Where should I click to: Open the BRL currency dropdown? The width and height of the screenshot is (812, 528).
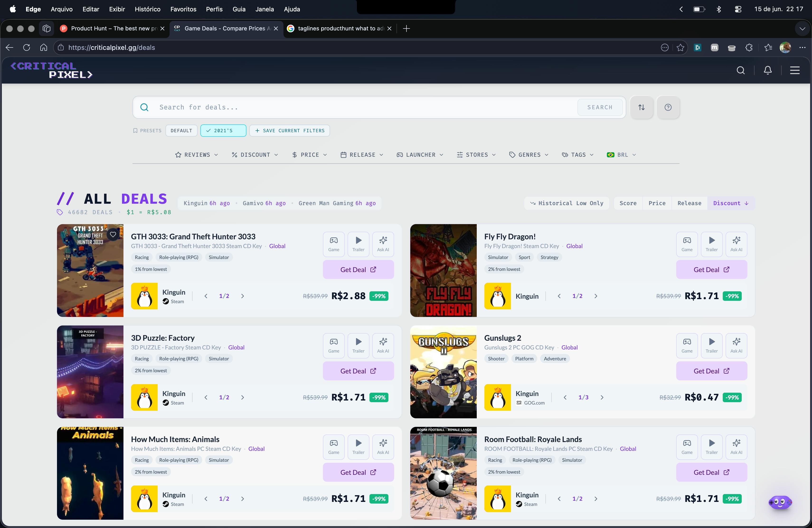[x=621, y=155]
